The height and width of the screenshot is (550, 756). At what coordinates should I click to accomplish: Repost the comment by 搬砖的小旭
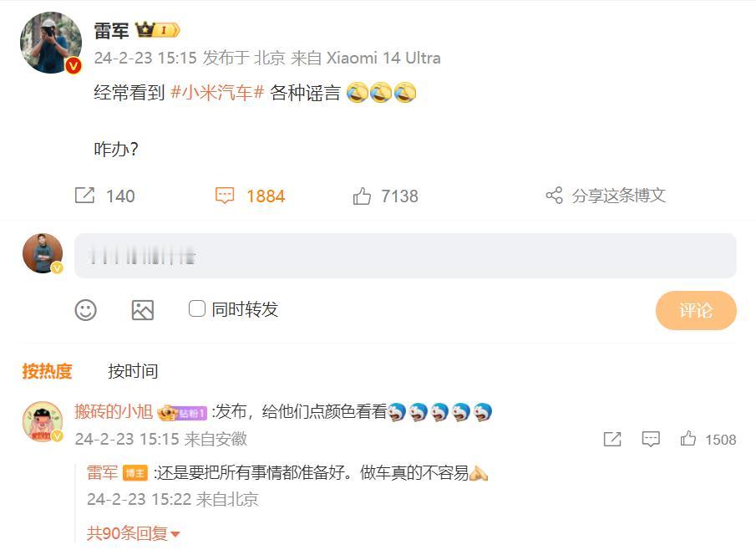[x=612, y=439]
